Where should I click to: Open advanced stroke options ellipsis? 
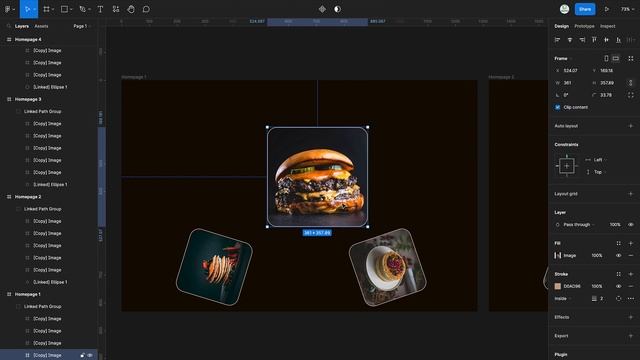[x=631, y=299]
